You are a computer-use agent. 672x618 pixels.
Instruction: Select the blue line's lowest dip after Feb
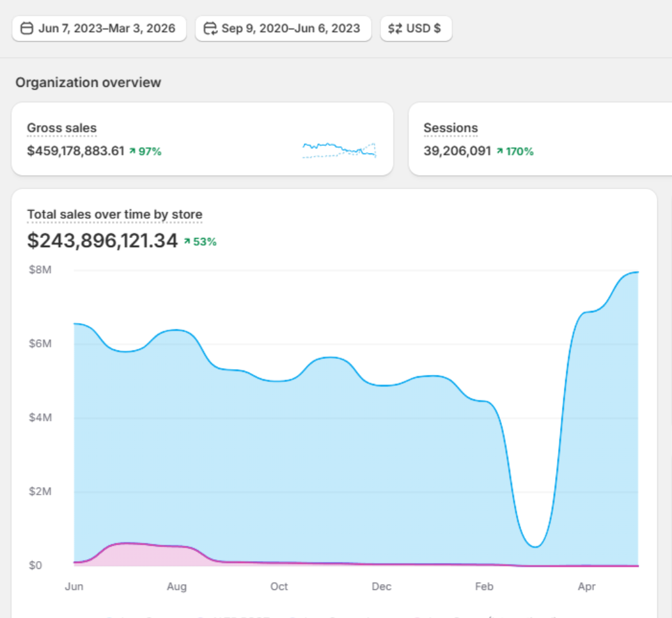pyautogui.click(x=536, y=546)
